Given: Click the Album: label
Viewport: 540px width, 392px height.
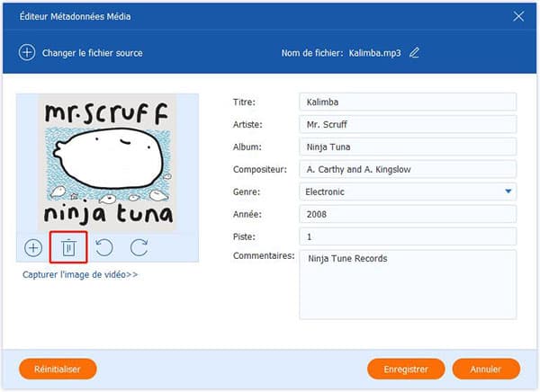Looking at the screenshot, I should (x=247, y=147).
